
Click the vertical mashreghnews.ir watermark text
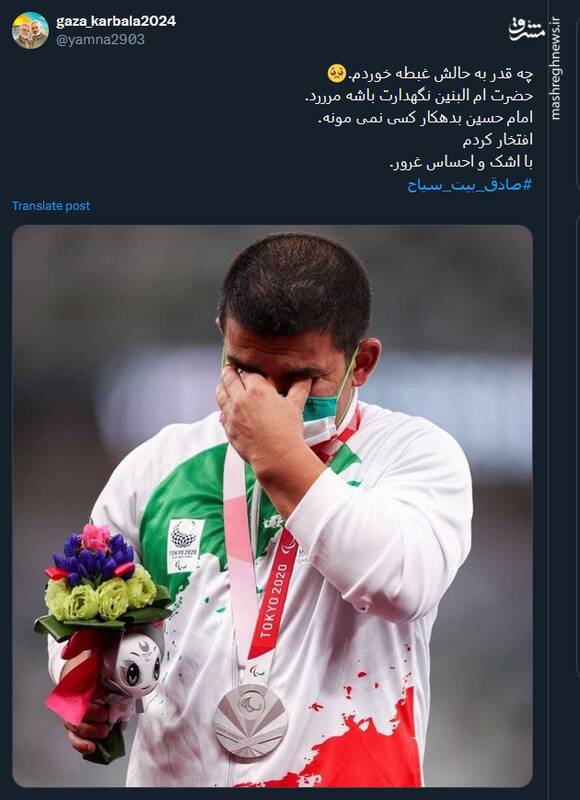coord(556,69)
